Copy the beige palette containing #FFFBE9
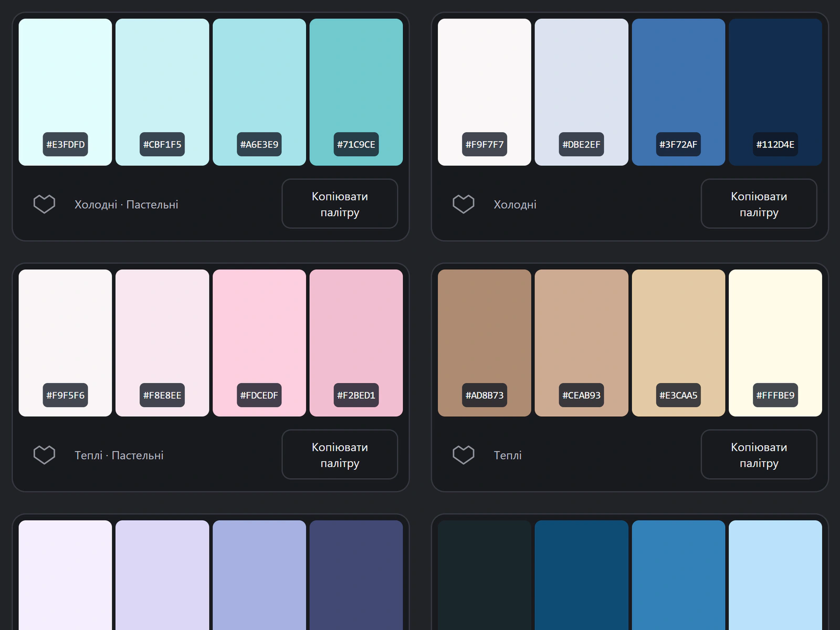The height and width of the screenshot is (630, 840). coord(759,455)
